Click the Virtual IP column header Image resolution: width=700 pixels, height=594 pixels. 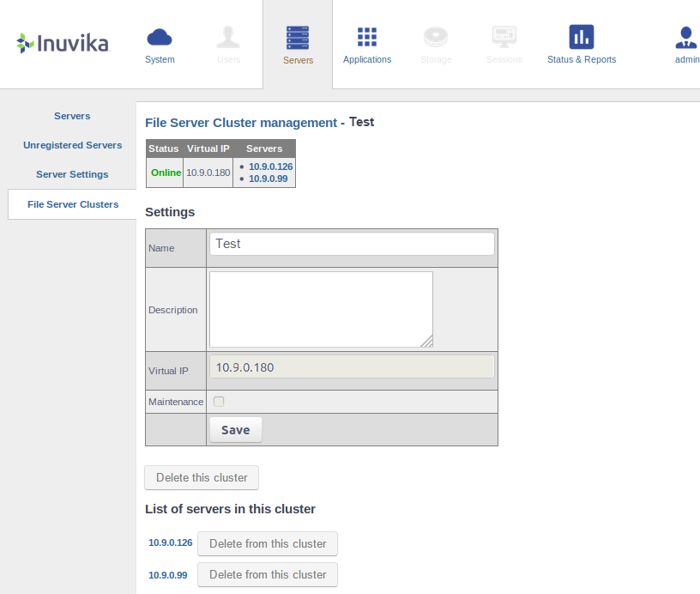coord(208,148)
